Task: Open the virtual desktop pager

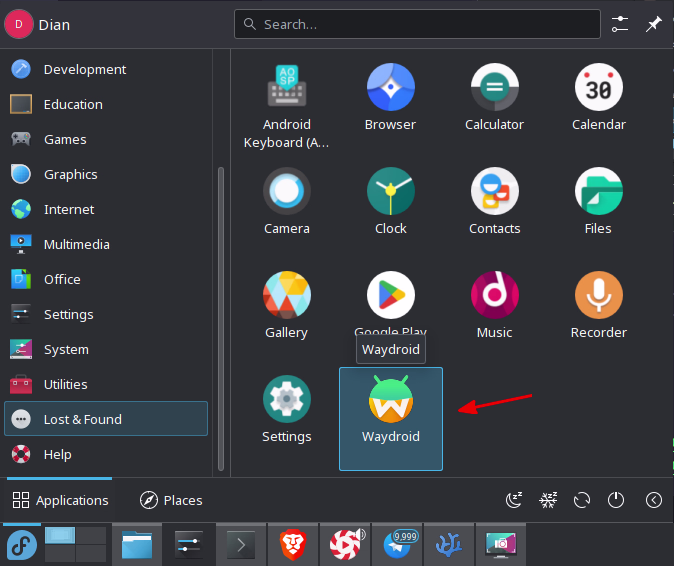Action: pos(75,545)
